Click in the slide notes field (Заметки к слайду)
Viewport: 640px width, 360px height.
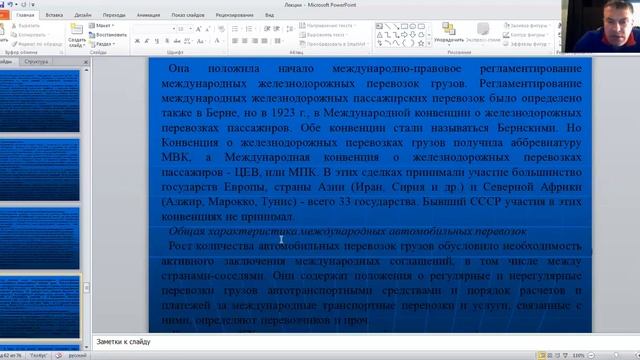366,342
